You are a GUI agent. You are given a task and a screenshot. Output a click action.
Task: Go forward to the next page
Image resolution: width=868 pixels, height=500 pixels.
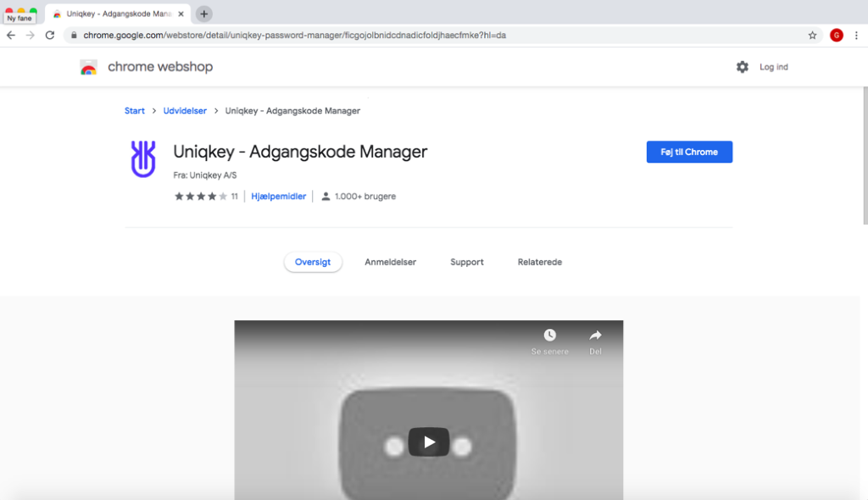pos(30,36)
